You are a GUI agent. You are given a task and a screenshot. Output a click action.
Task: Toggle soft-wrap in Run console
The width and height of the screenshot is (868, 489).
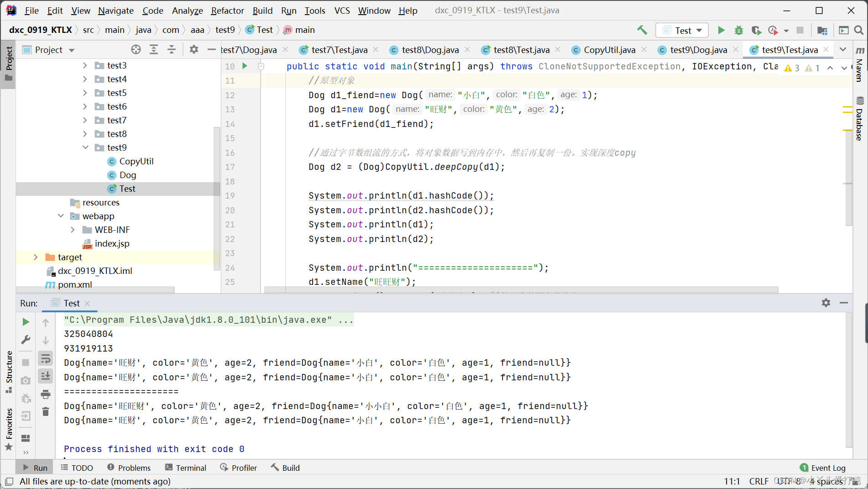click(x=46, y=358)
